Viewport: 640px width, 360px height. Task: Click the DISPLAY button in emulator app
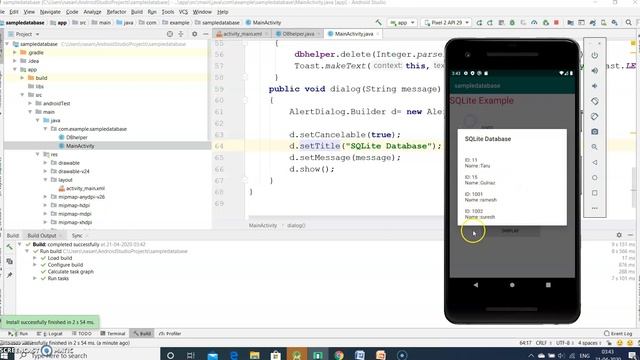pyautogui.click(x=510, y=231)
